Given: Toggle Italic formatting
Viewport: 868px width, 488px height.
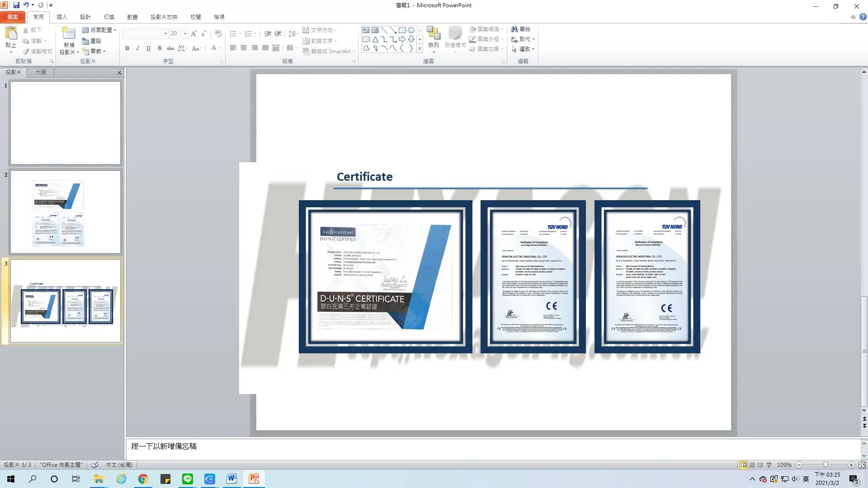Looking at the screenshot, I should pos(137,48).
